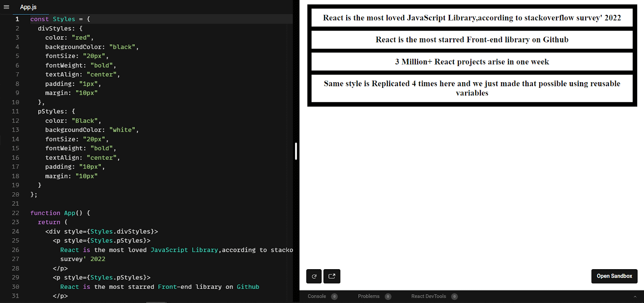
Task: Click the refresh preview icon
Action: point(314,276)
